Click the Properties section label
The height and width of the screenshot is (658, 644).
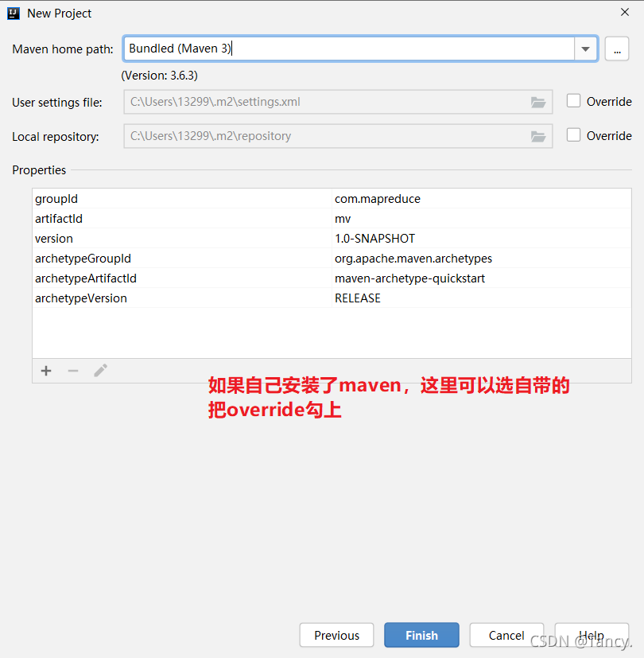39,170
